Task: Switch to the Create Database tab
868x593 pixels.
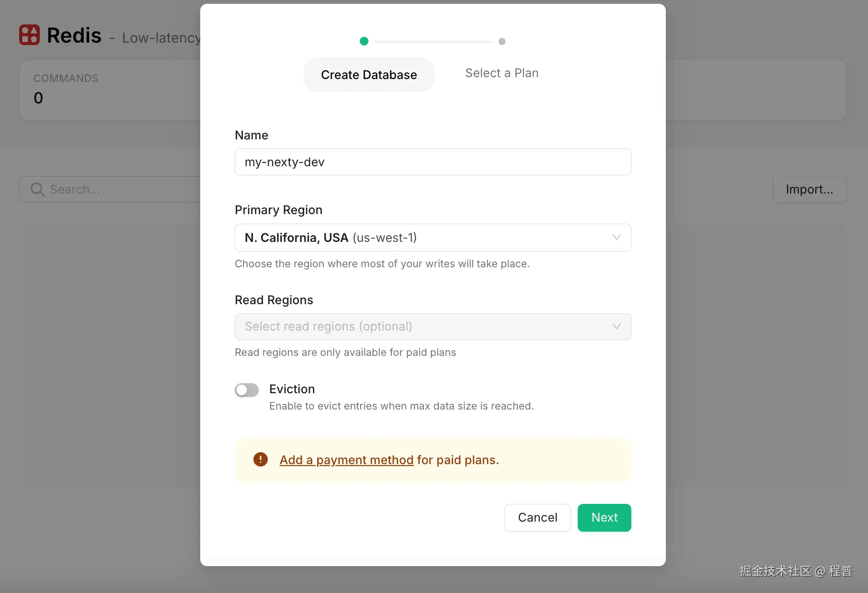Action: pyautogui.click(x=369, y=75)
